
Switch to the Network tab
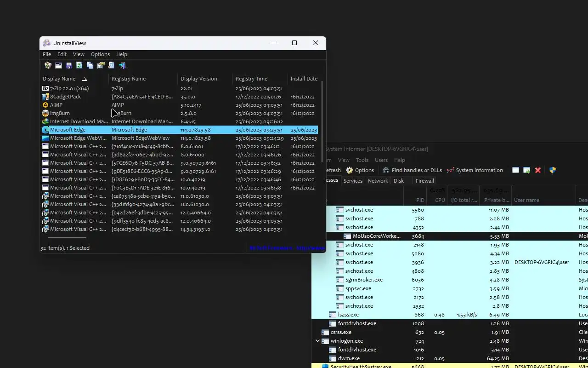378,181
